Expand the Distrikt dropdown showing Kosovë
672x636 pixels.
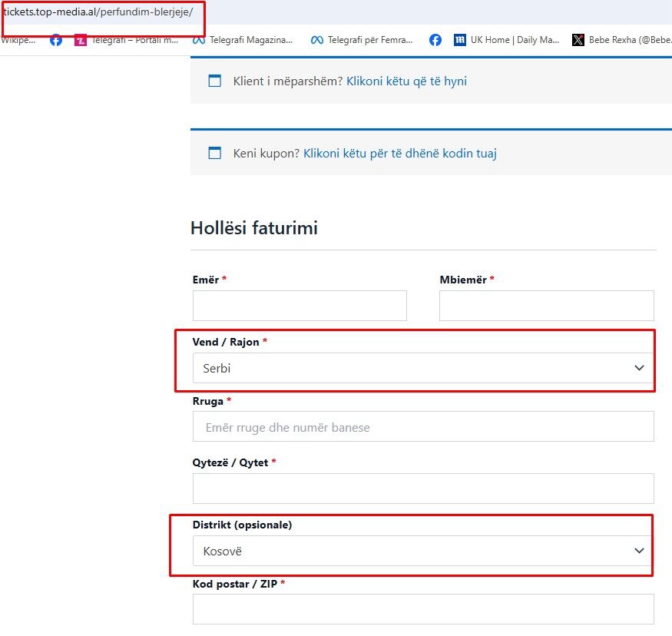click(x=422, y=551)
